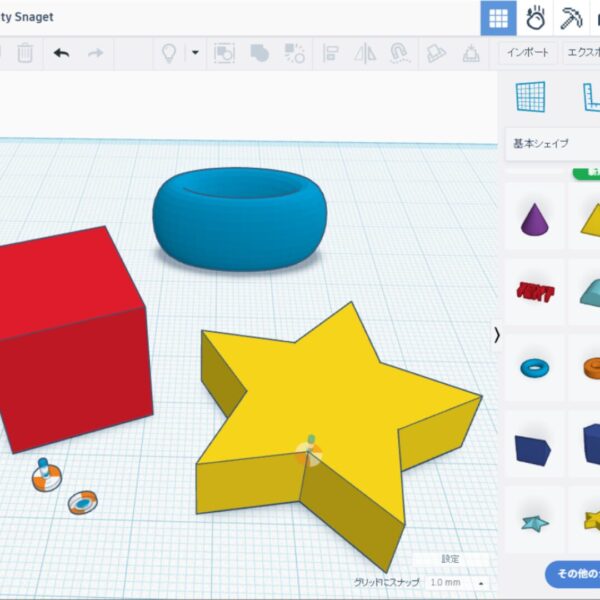Select the Workplane grid tool
600x600 pixels.
pyautogui.click(x=530, y=96)
